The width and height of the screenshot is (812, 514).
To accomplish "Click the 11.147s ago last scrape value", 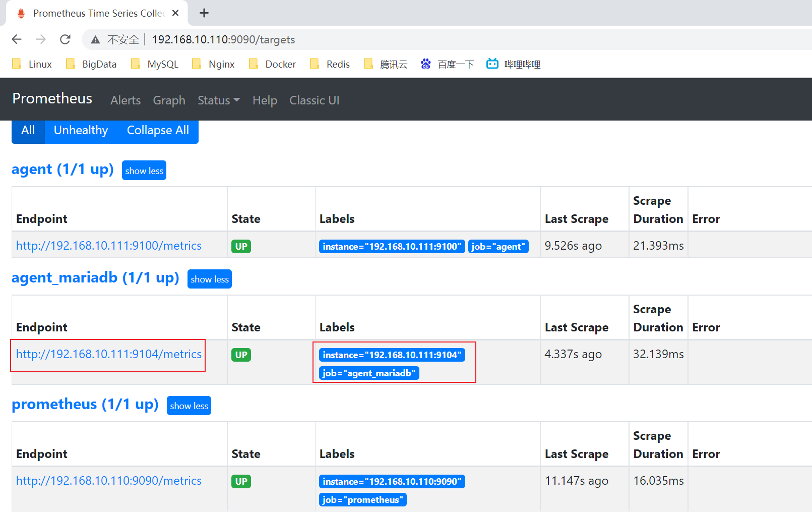I will click(577, 481).
